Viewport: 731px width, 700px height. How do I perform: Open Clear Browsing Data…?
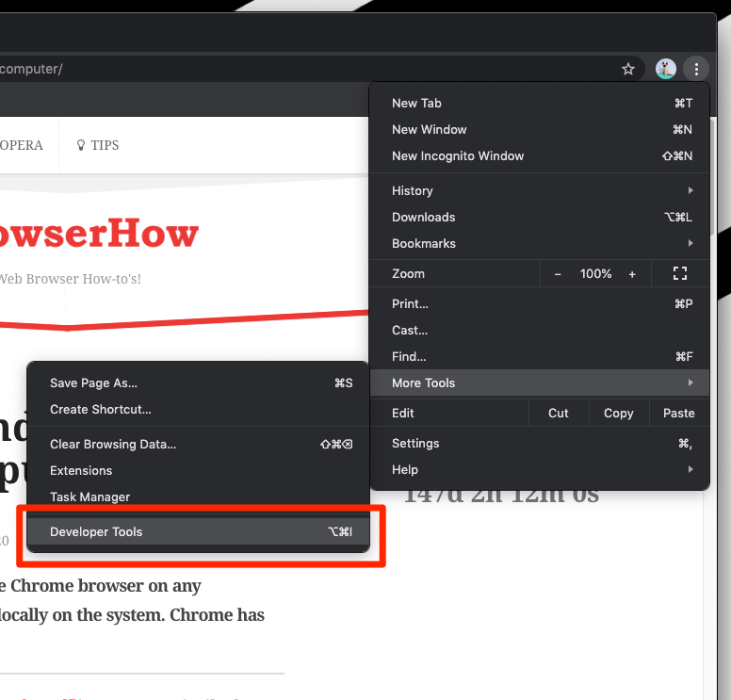coord(199,445)
